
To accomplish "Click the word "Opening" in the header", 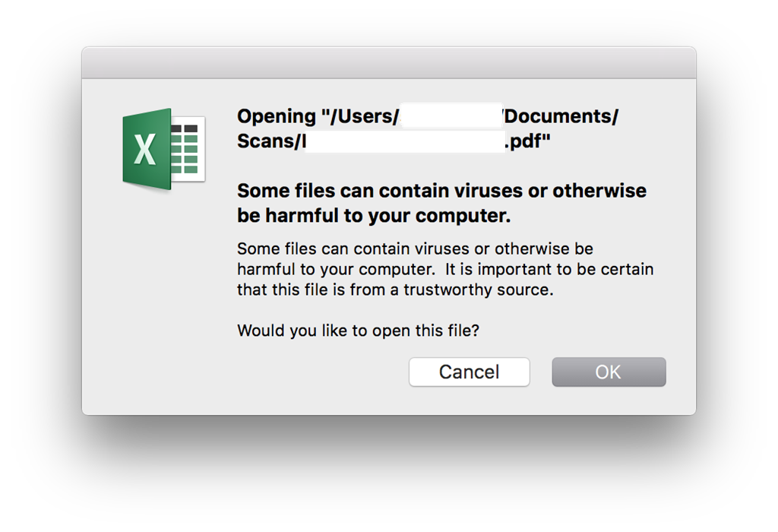I will [x=277, y=116].
